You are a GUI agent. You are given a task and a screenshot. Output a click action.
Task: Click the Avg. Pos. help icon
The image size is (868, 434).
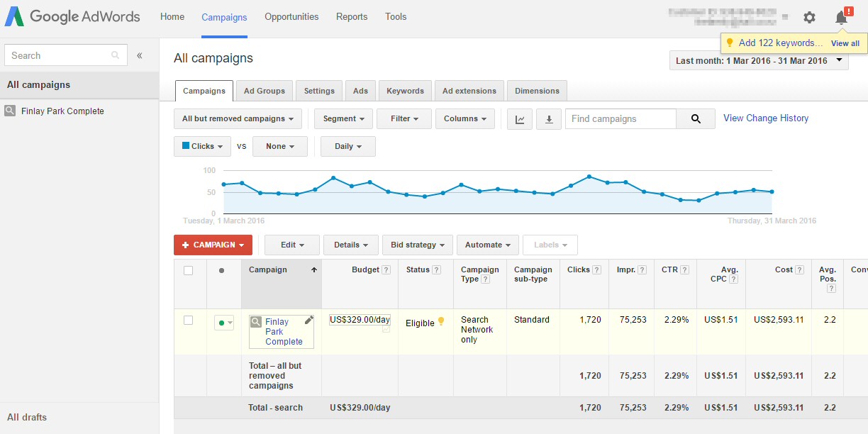click(x=831, y=289)
